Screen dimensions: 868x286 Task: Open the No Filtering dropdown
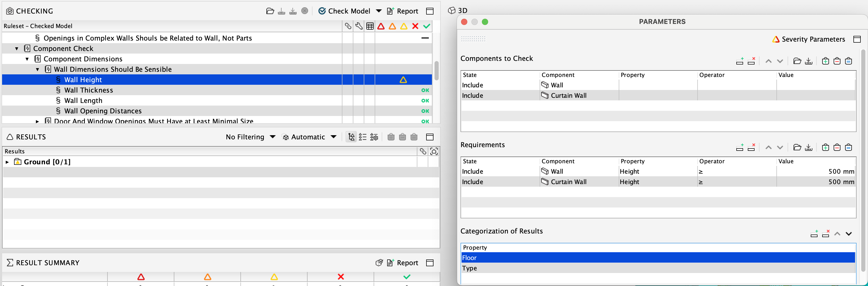[251, 137]
